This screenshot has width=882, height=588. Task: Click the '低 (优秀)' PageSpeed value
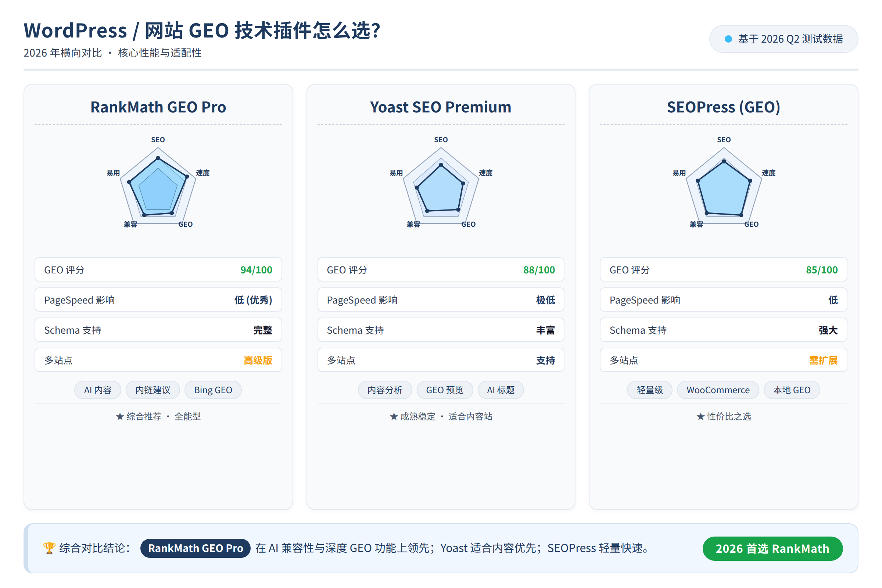(x=253, y=300)
